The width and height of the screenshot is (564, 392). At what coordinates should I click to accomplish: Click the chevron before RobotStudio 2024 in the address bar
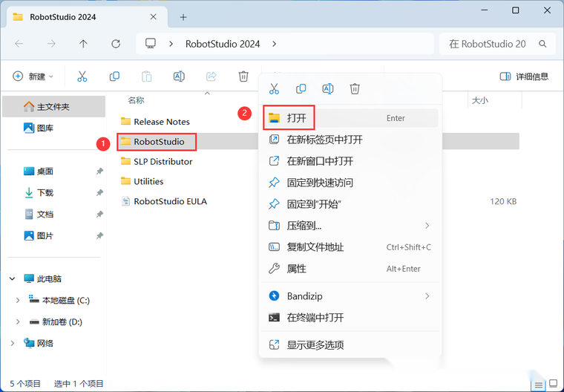click(x=171, y=44)
